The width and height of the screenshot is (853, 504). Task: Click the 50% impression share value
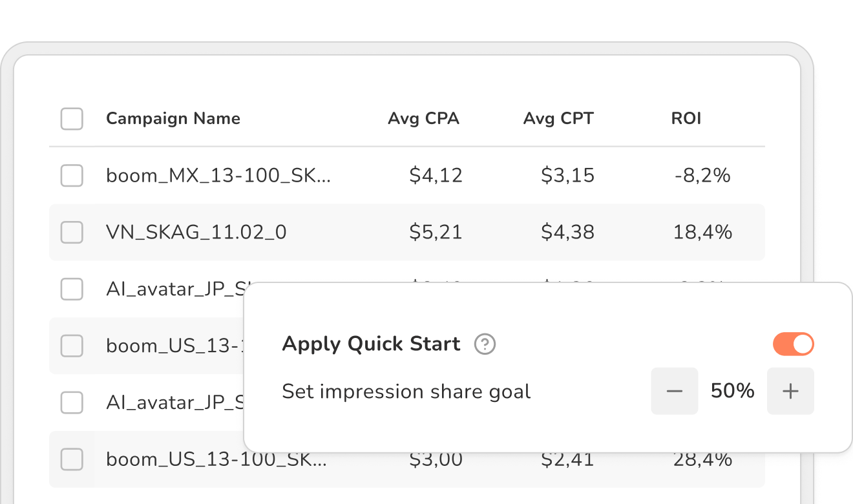pos(732,391)
